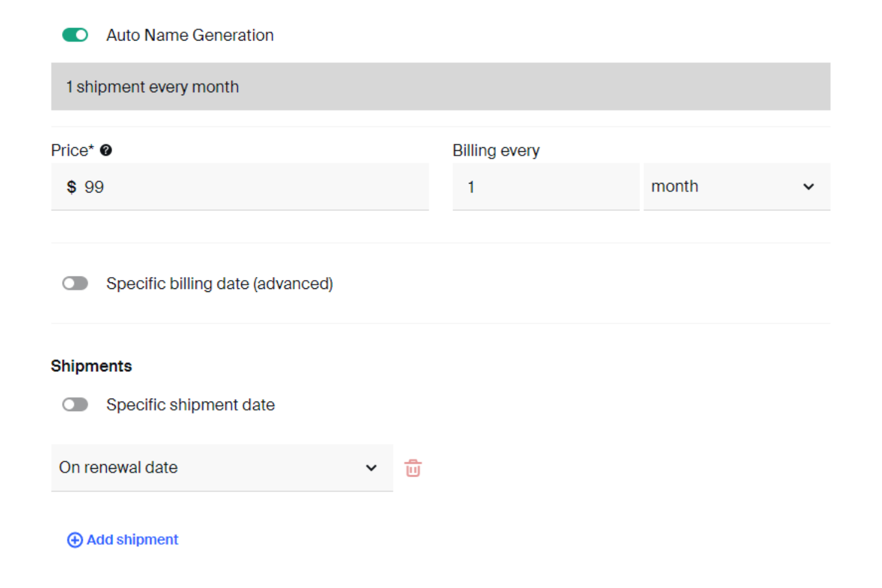Click the dollar sign in the Price field
The image size is (882, 588).
pyautogui.click(x=71, y=187)
